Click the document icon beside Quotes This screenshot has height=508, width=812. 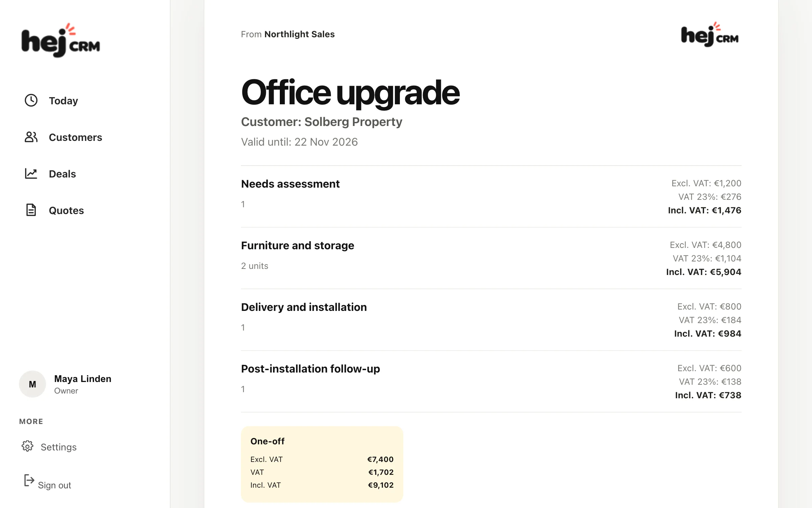coord(31,210)
